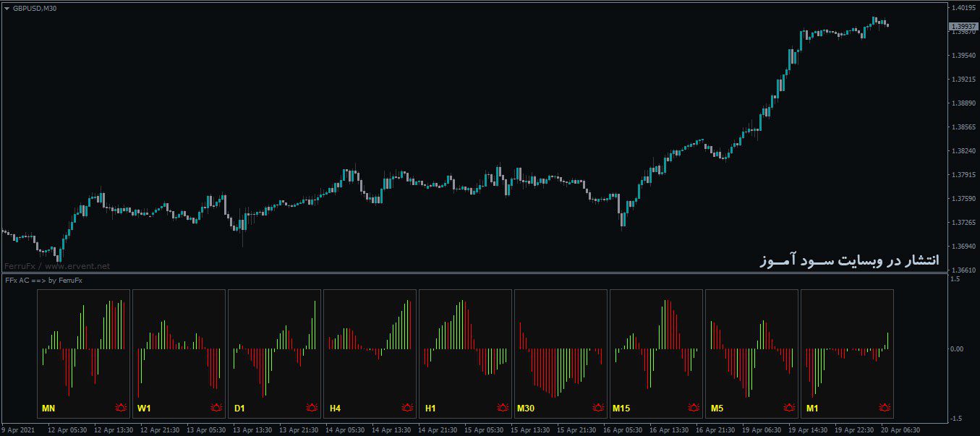The image size is (980, 436).
Task: Click the 14 Apr 05:30 time axis label
Action: 345,429
